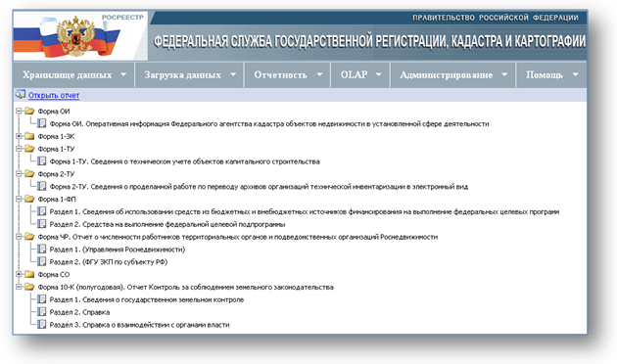Image resolution: width=617 pixels, height=364 pixels.
Task: Select report Форма ОИ. Оперативная информация Федерального агентства
Action: pyautogui.click(x=269, y=124)
